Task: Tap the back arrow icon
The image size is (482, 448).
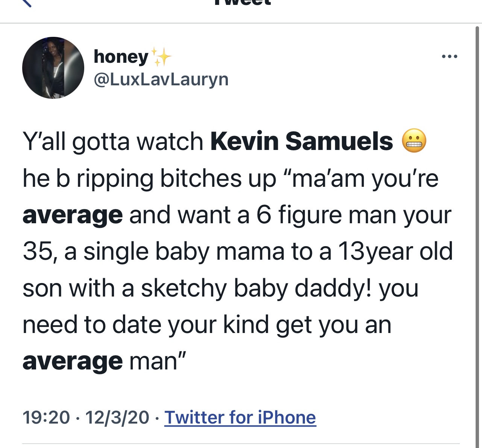Action: (x=26, y=3)
